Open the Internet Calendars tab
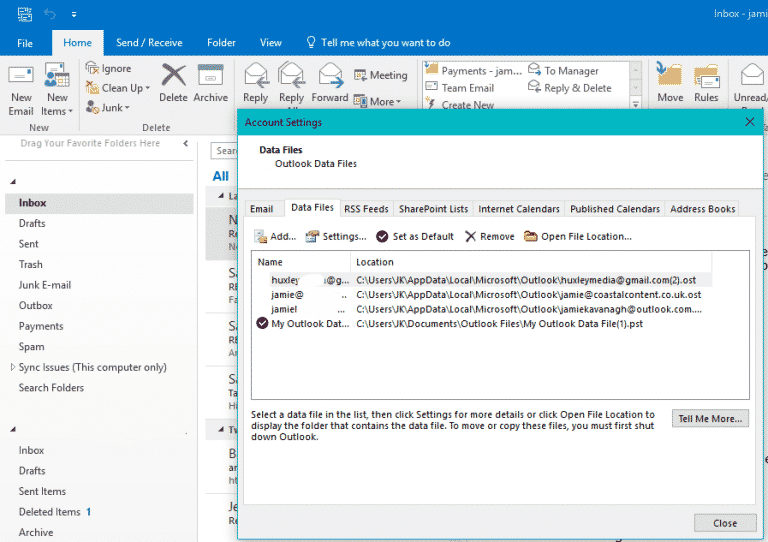This screenshot has height=542, width=768. pyautogui.click(x=519, y=209)
